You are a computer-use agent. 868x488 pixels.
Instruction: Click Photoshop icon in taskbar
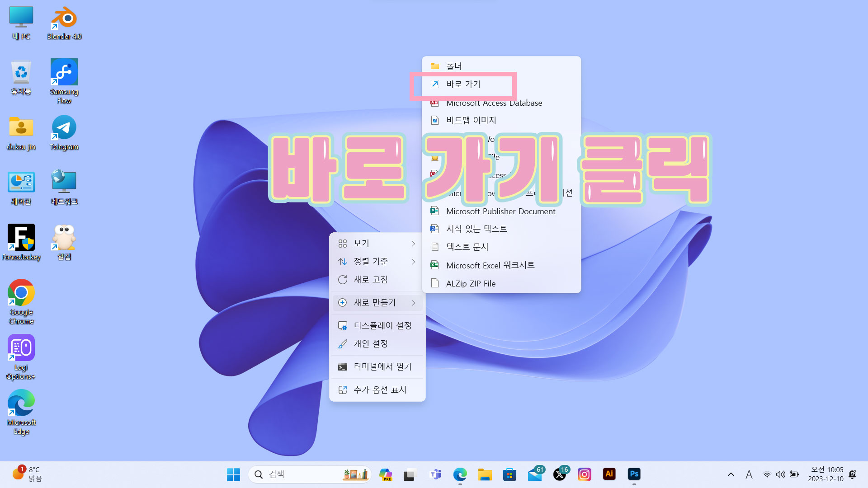(634, 474)
